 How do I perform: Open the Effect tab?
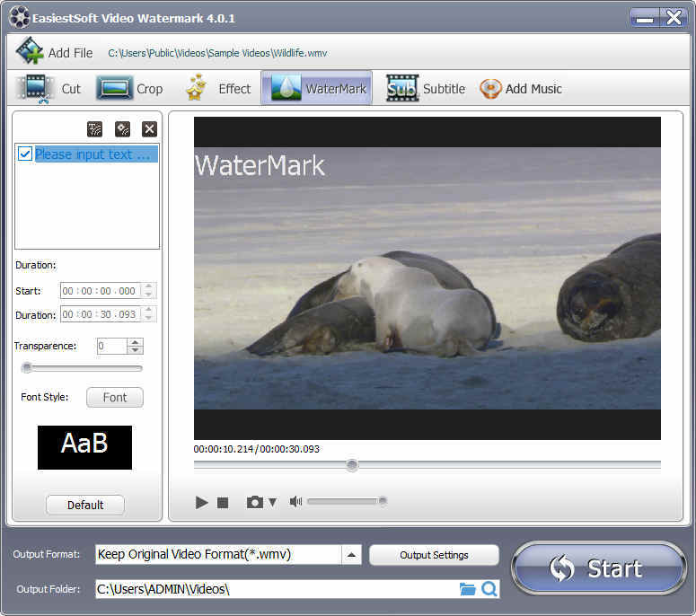(218, 89)
